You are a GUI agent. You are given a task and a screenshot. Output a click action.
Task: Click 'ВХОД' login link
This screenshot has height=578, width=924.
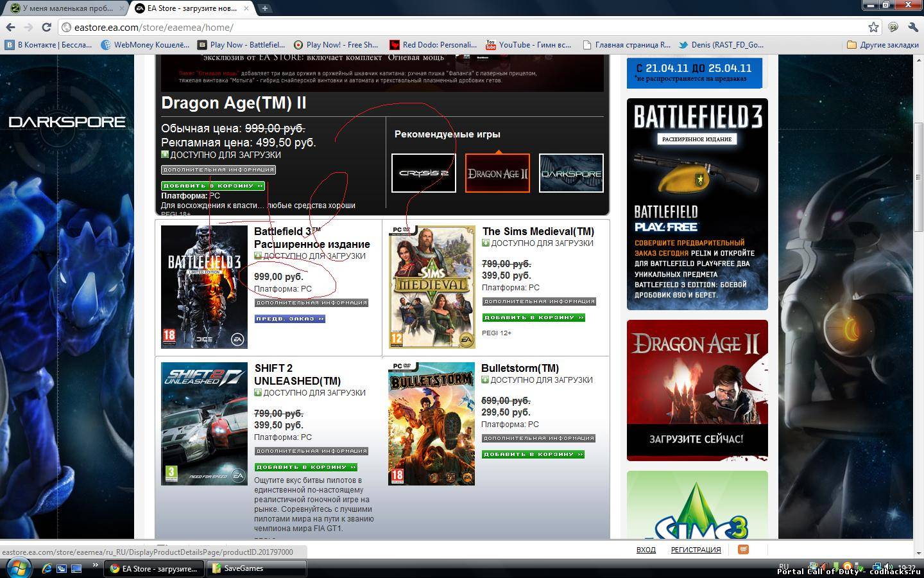coord(646,550)
